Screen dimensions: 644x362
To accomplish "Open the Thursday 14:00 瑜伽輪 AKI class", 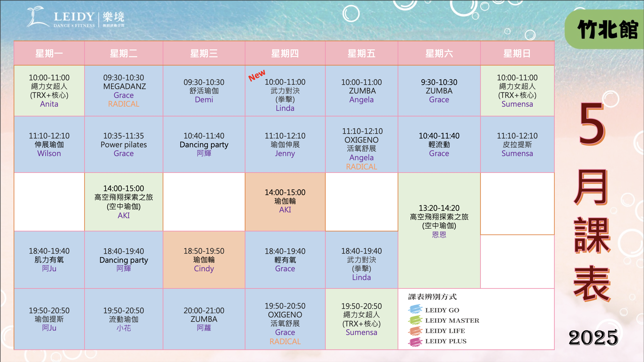I will [x=285, y=202].
